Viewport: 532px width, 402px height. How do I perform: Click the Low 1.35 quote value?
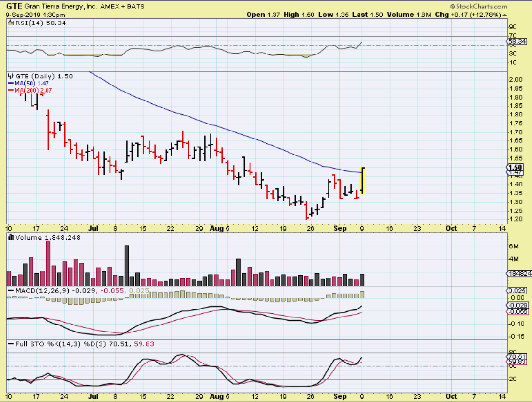[333, 15]
